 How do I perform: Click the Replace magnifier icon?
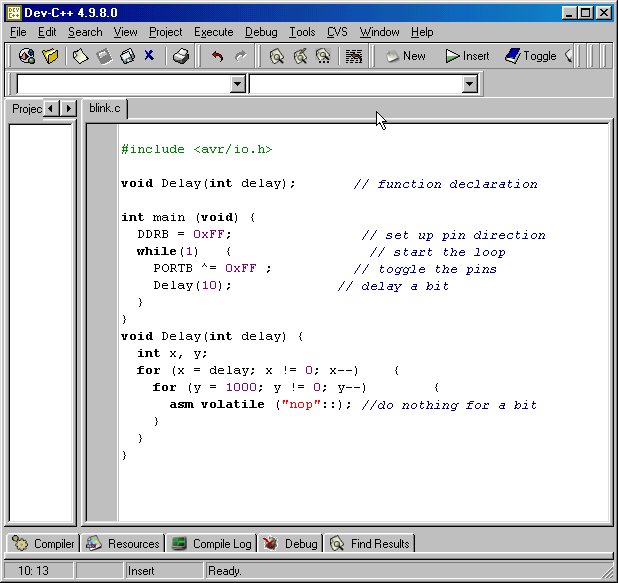point(300,56)
